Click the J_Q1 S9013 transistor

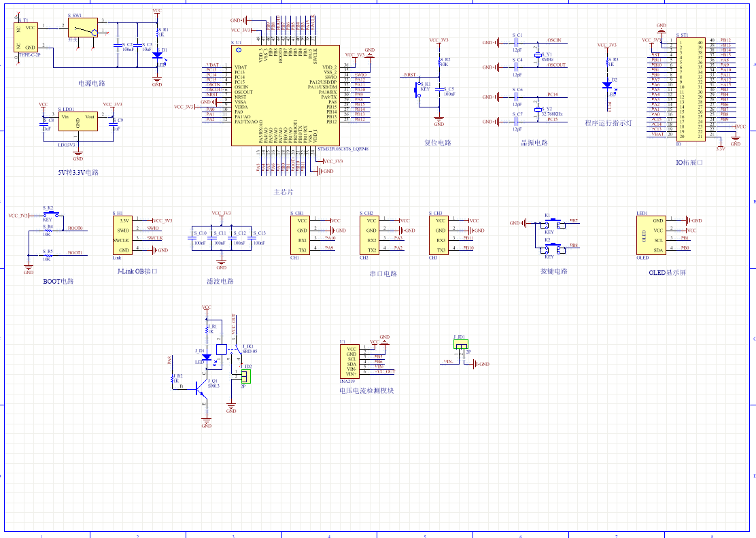point(201,390)
